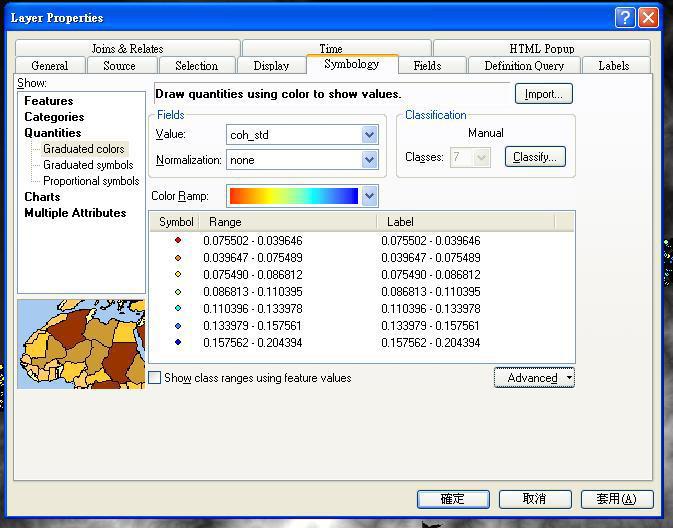Open the Advanced options dropdown button
Viewport: 673px width, 528px height.
click(x=534, y=378)
